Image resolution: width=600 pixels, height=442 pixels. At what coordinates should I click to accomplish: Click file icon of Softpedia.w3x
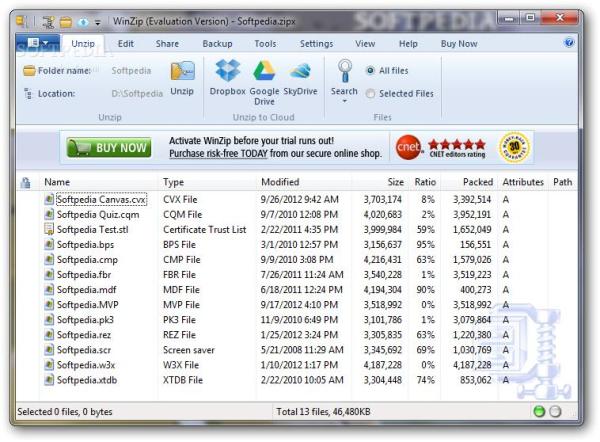(x=49, y=365)
